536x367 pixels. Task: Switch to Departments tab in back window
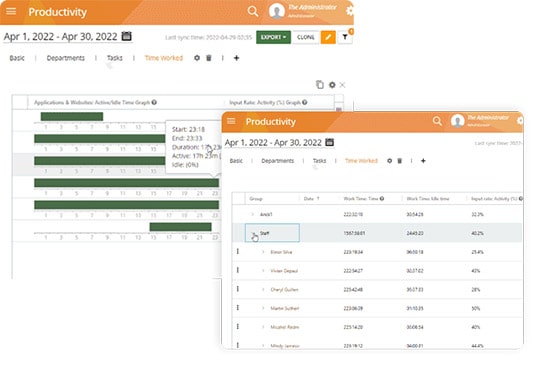pyautogui.click(x=65, y=58)
